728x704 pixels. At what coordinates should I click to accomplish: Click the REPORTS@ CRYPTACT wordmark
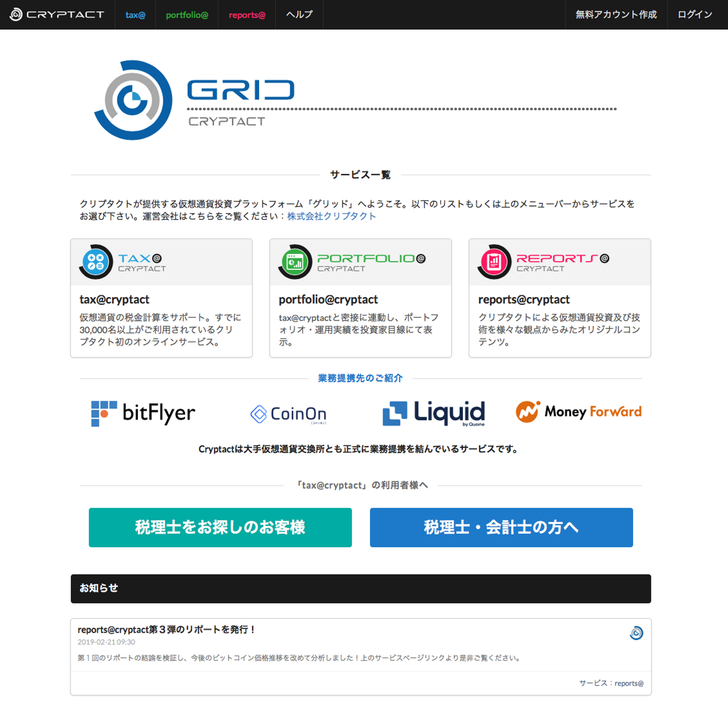tap(563, 263)
